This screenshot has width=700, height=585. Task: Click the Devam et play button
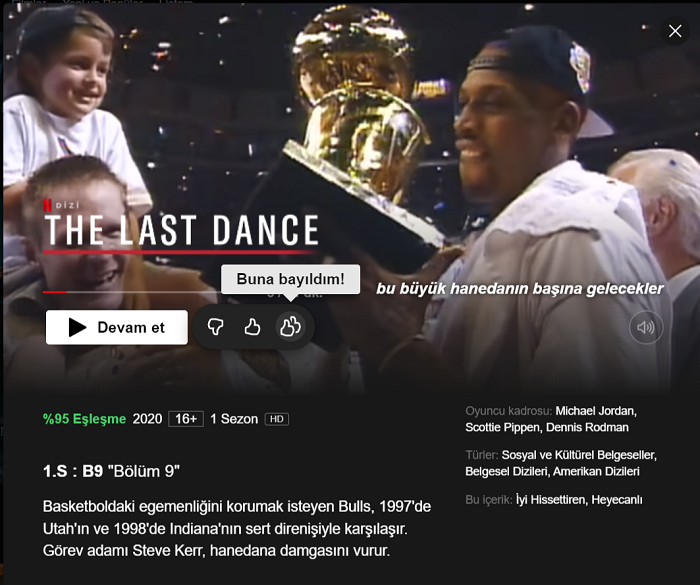[117, 327]
